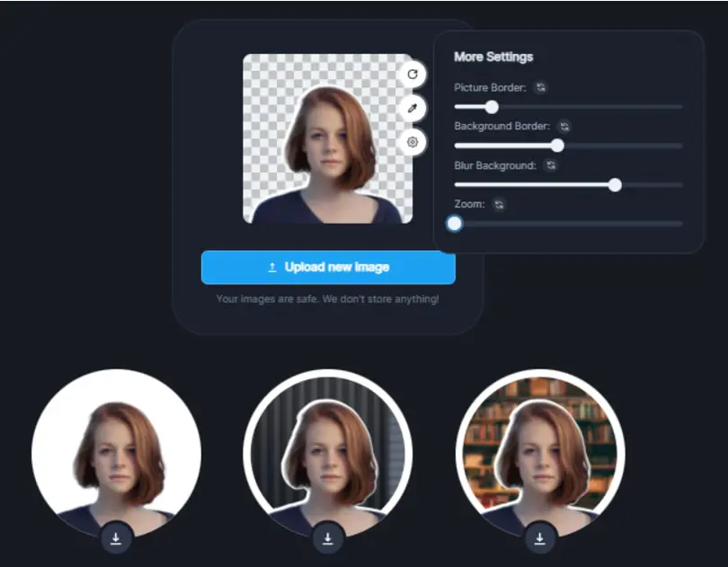This screenshot has height=567, width=728.
Task: Click the Upload new image button
Action: point(328,267)
